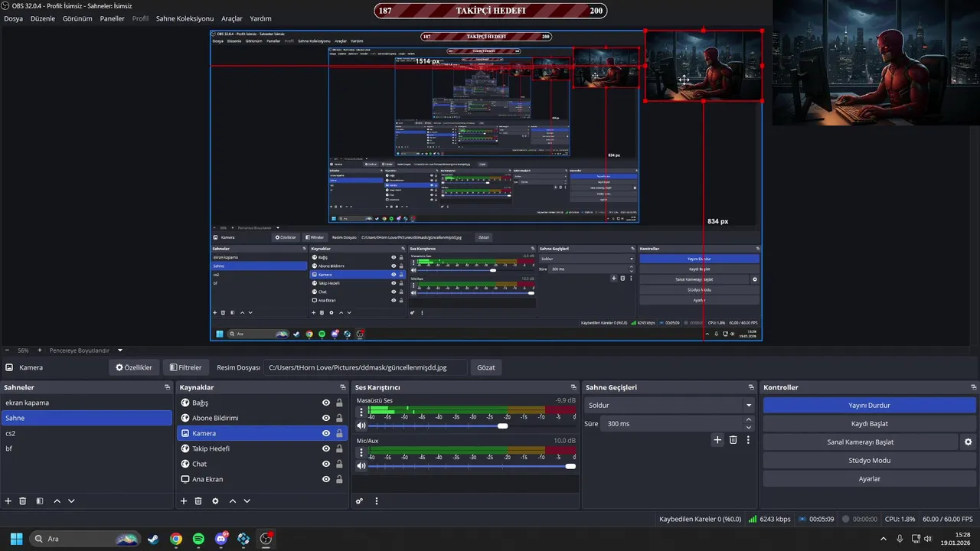Screen dimensions: 980x551
Task: Undock the Sahneler panel with its float icon
Action: coord(167,387)
